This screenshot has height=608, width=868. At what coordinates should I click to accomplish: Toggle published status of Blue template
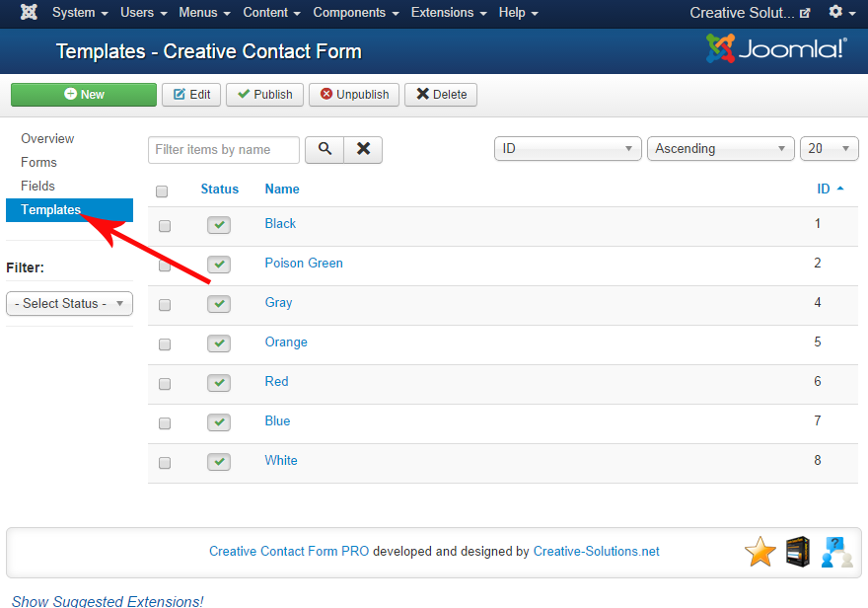(x=219, y=421)
